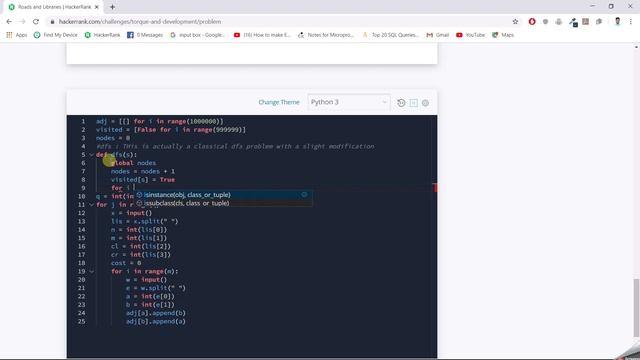Choose issubclass autocomplete suggestion
Image resolution: width=640 pixels, height=360 pixels.
[223, 203]
